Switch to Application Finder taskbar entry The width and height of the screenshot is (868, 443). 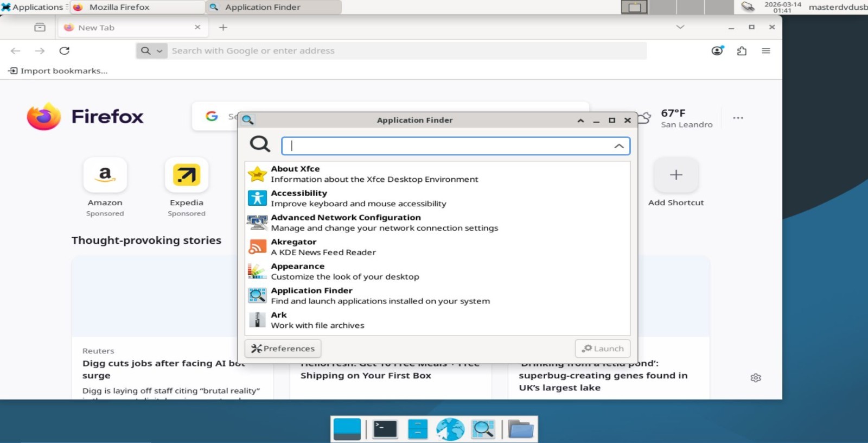coord(273,7)
